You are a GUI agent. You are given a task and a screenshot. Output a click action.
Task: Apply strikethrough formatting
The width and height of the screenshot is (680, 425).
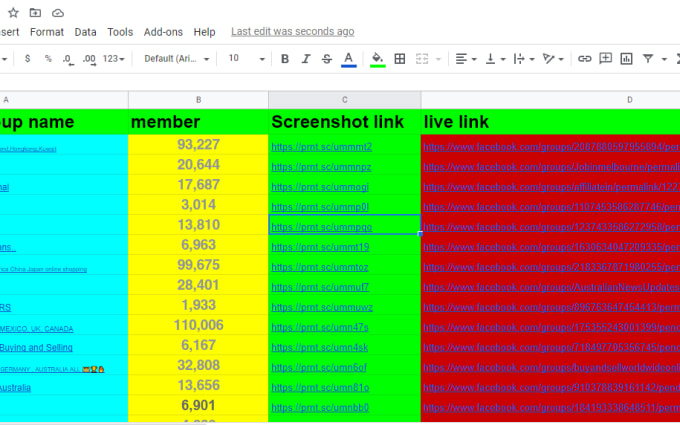[327, 59]
